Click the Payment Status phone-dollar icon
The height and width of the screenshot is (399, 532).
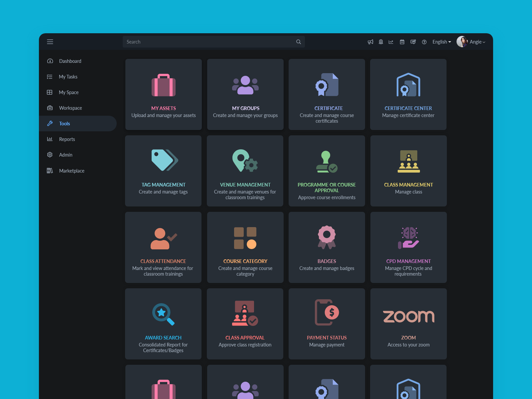[327, 313]
